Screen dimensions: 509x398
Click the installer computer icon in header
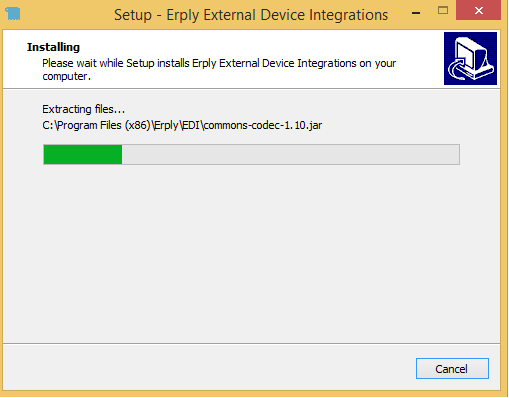(470, 58)
